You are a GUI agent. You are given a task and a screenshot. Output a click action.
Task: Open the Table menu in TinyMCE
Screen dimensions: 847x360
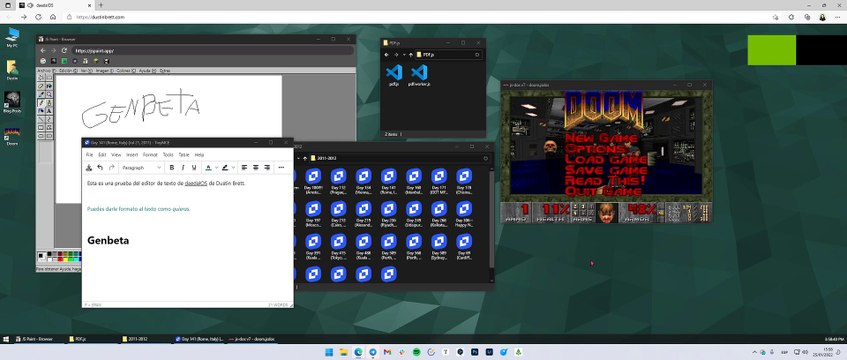point(184,155)
